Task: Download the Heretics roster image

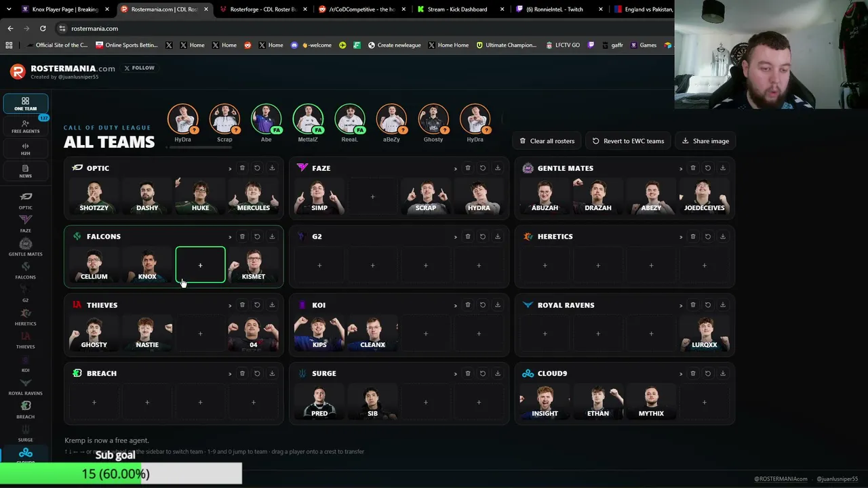Action: tap(723, 237)
